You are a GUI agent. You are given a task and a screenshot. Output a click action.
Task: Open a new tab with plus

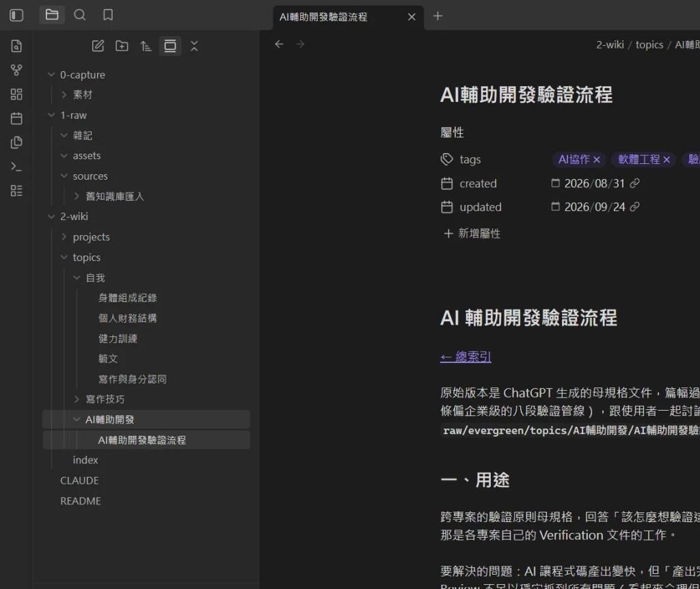coord(438,16)
